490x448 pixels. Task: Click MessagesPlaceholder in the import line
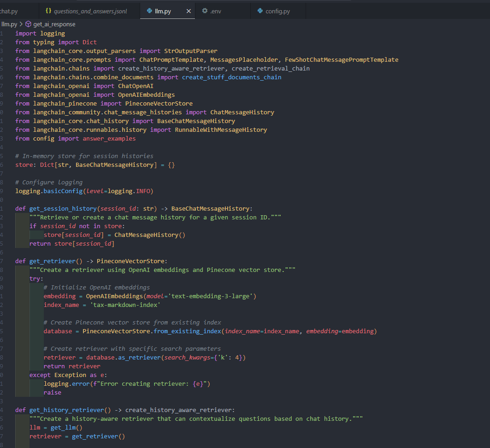244,59
